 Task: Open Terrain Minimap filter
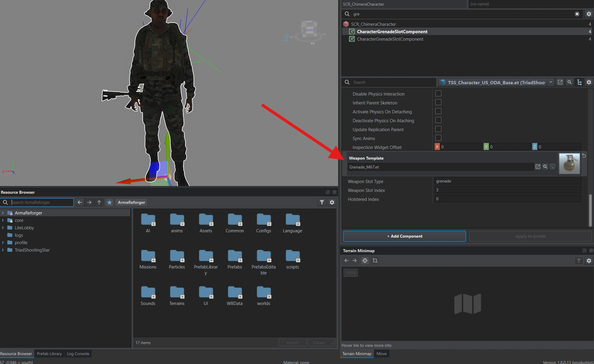[579, 261]
